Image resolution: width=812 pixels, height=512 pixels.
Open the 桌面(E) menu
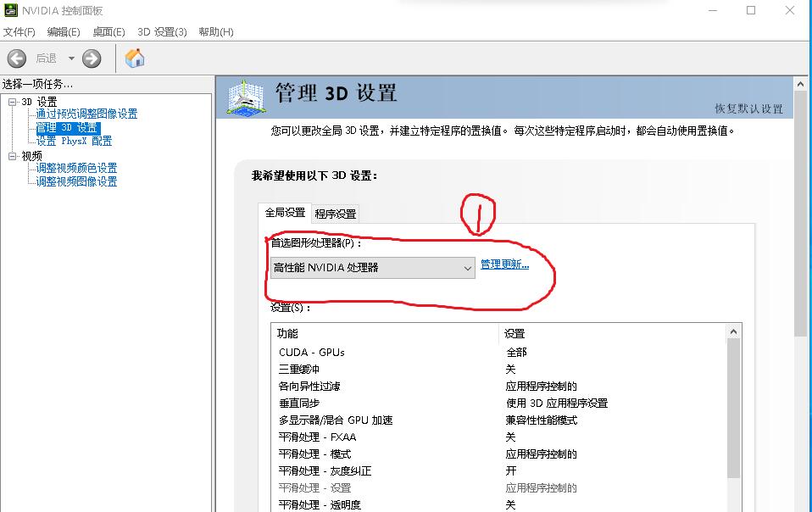click(108, 32)
